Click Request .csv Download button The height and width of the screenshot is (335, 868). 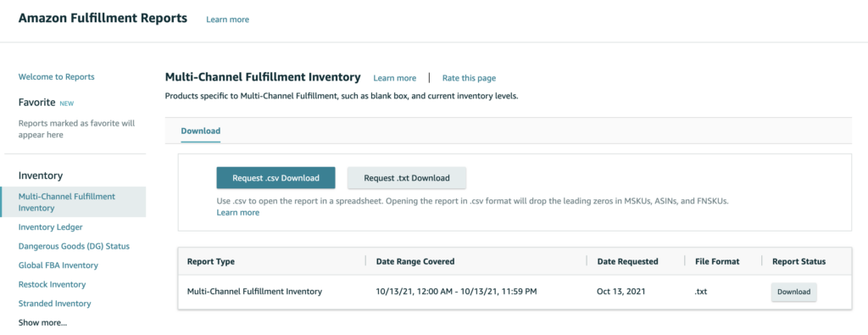pos(275,178)
